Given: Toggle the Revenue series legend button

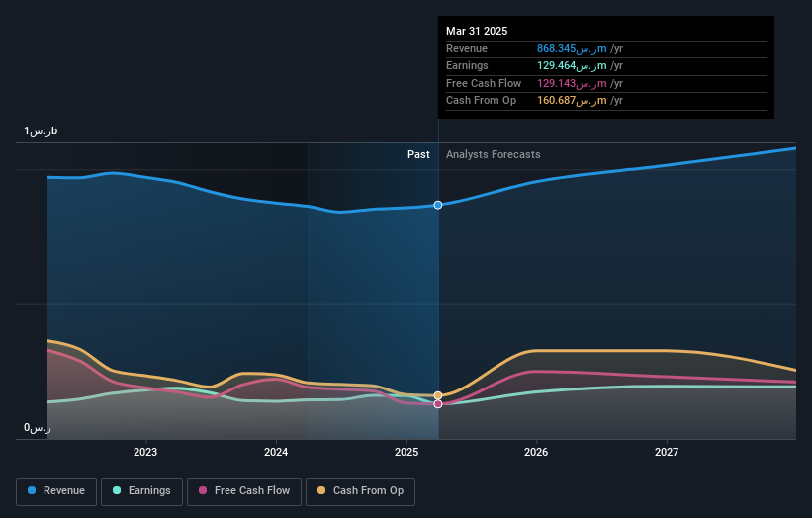Looking at the screenshot, I should [x=56, y=491].
